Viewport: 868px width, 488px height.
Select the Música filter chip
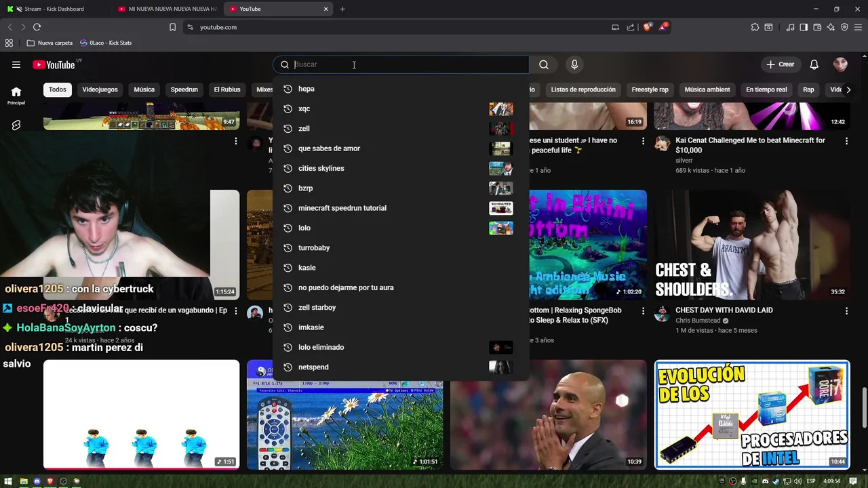tap(144, 89)
